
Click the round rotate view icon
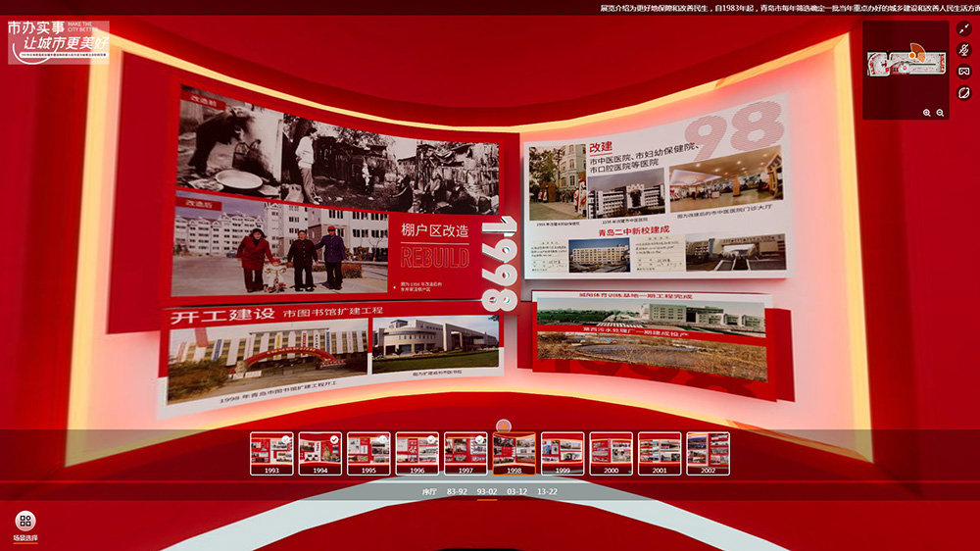[x=964, y=92]
